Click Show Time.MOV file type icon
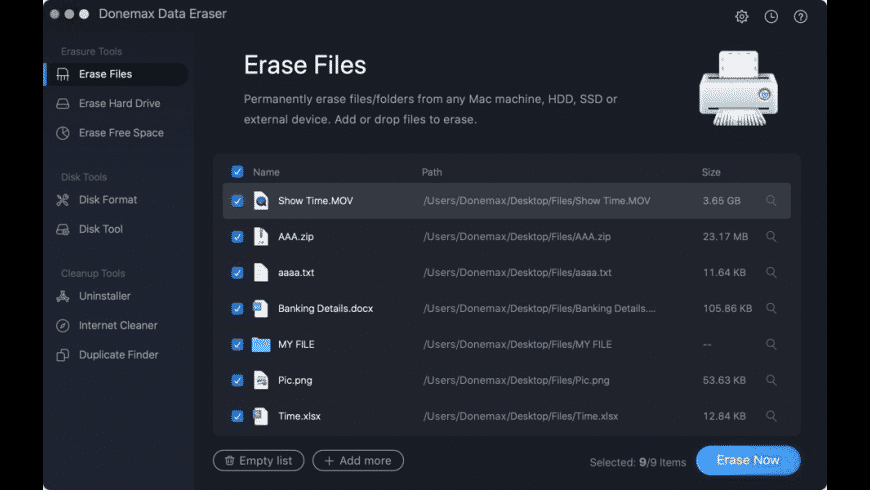The height and width of the screenshot is (490, 870). click(x=261, y=200)
